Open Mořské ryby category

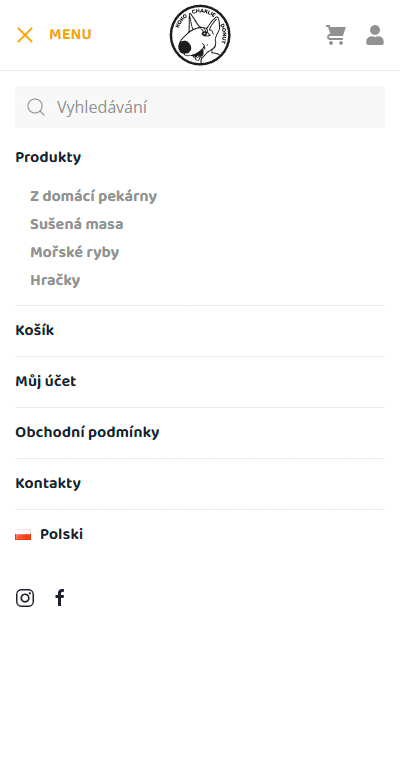pyautogui.click(x=75, y=253)
